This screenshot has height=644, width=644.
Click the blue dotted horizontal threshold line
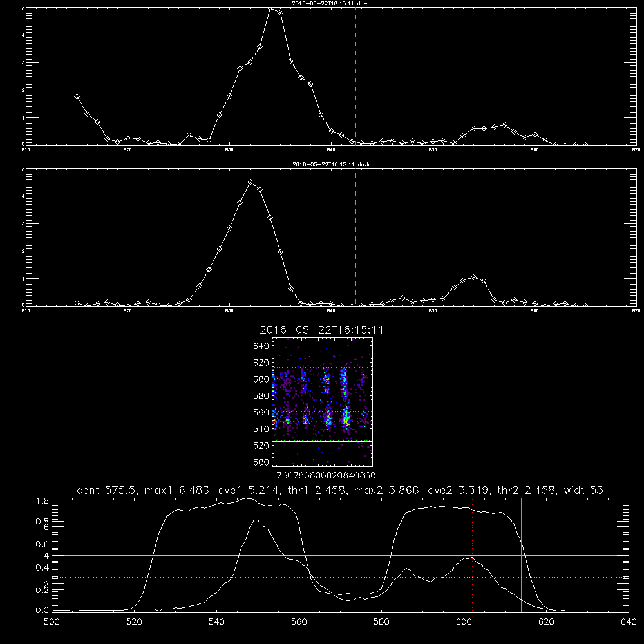click(340, 578)
